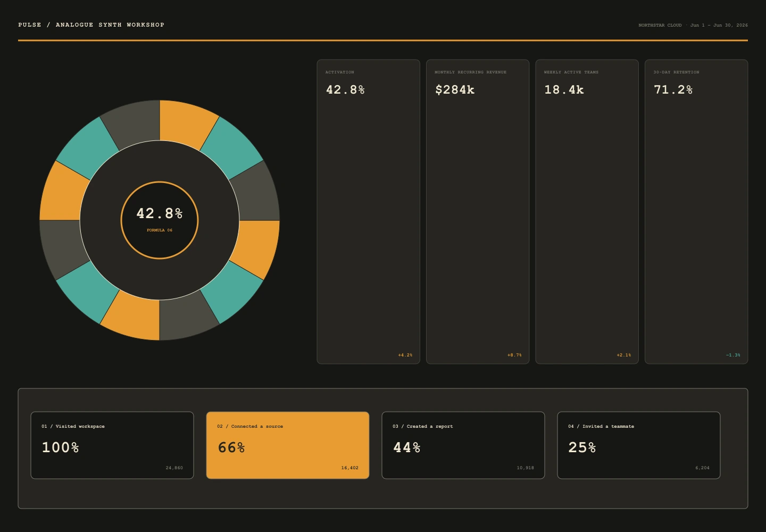Click the "44%" funnel conversion value

point(407,447)
